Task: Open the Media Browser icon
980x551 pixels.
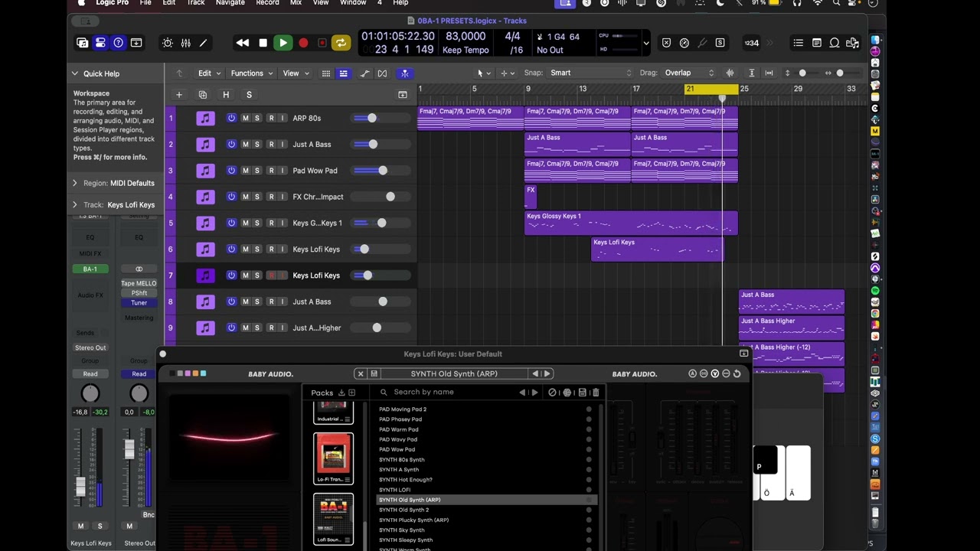Action: (852, 43)
